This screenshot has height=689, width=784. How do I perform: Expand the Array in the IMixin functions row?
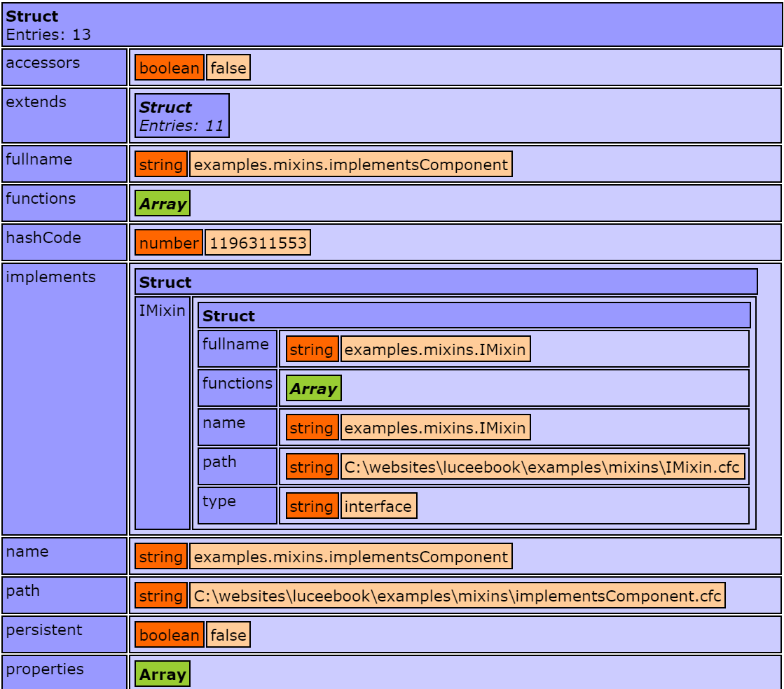(313, 389)
